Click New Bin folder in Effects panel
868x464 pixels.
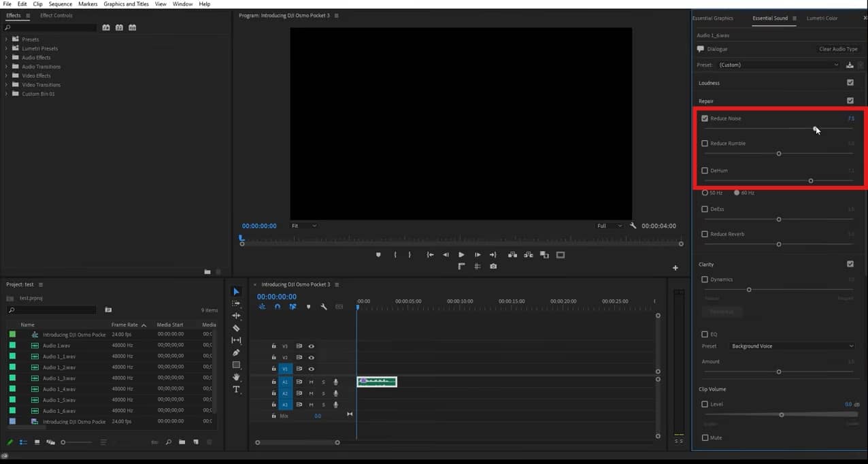tap(207, 272)
